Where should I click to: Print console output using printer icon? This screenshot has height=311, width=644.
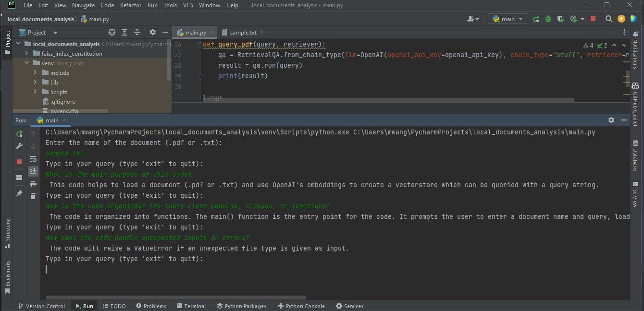pos(33,183)
